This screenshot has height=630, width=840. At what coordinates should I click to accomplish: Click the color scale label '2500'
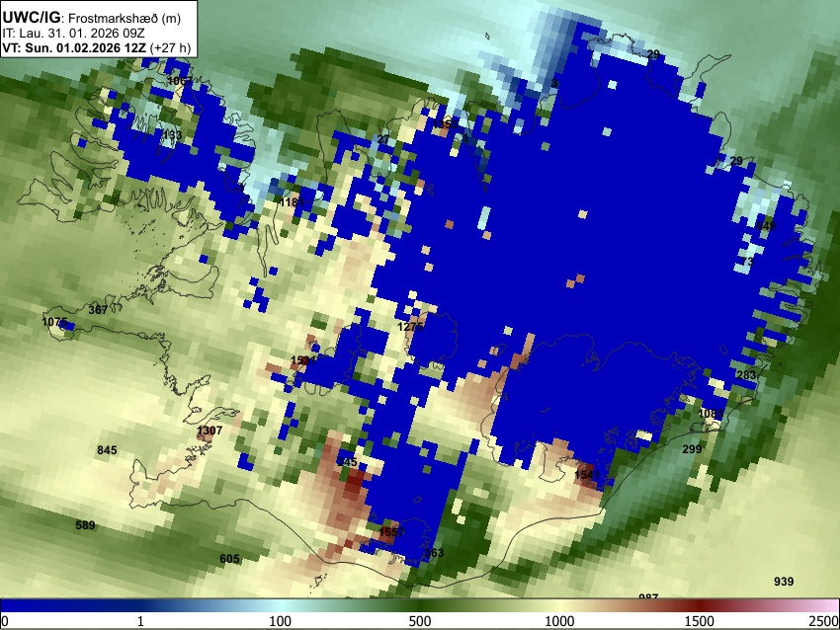825,621
